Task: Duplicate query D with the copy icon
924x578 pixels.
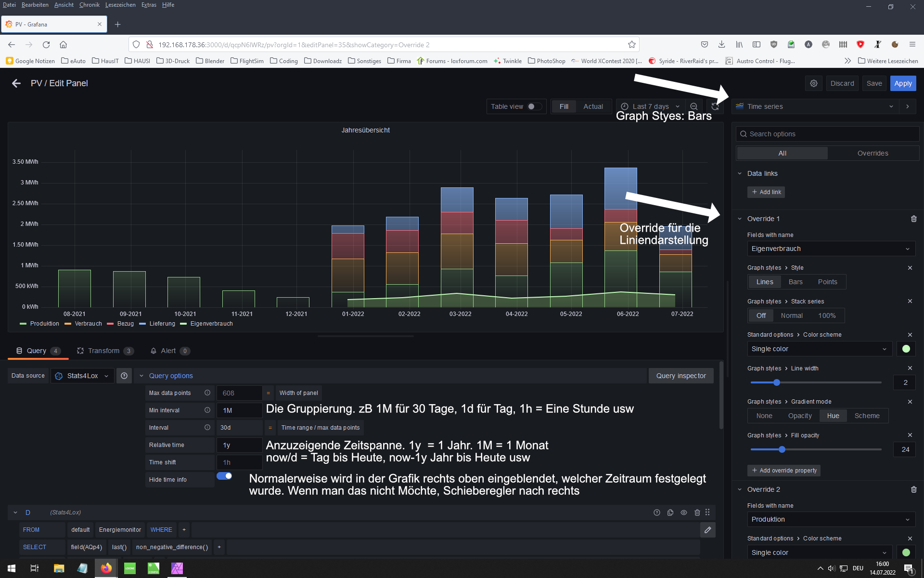Action: (x=670, y=512)
